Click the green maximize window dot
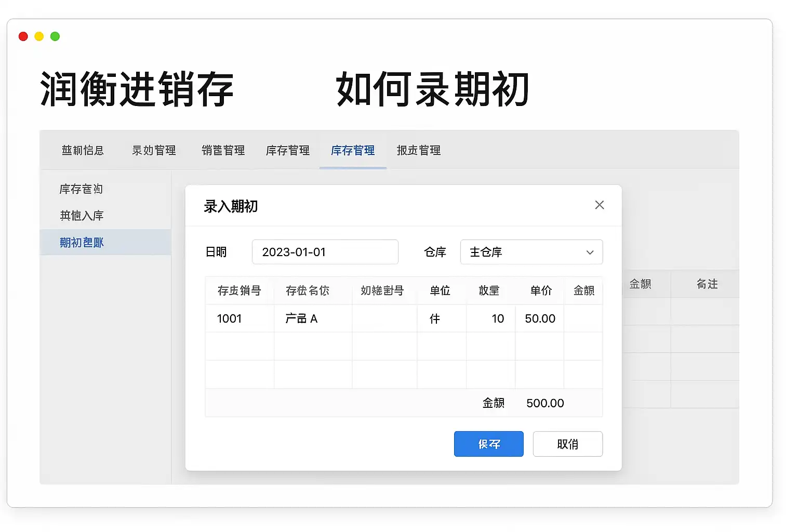The width and height of the screenshot is (798, 532). tap(55, 36)
